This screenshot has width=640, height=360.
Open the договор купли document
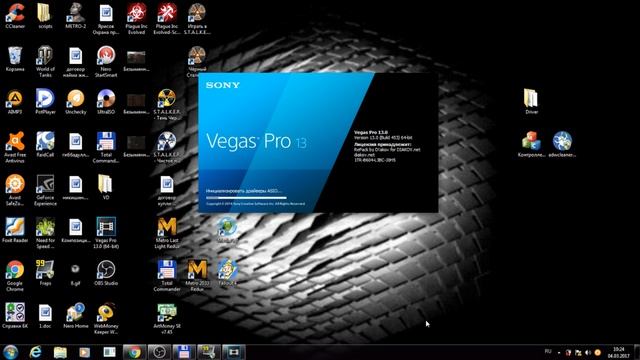(167, 190)
